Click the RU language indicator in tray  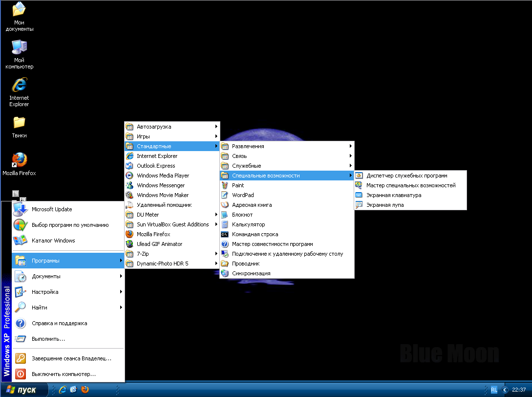tap(494, 390)
